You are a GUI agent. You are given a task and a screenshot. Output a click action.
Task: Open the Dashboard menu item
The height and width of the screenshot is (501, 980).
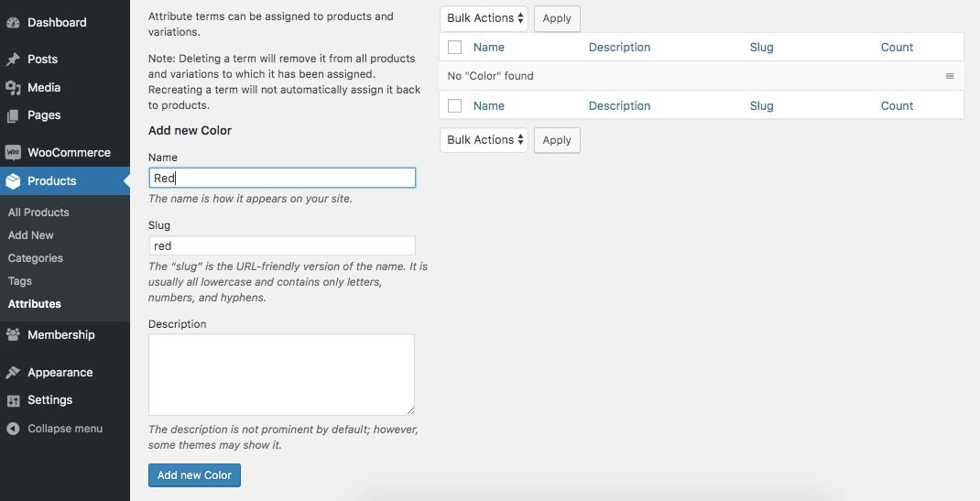pos(57,23)
